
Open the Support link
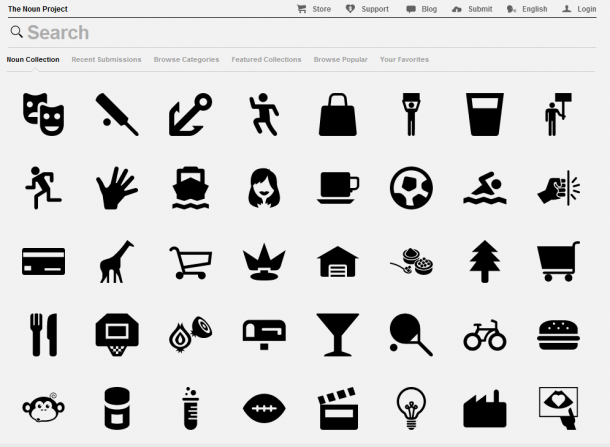[x=367, y=9]
